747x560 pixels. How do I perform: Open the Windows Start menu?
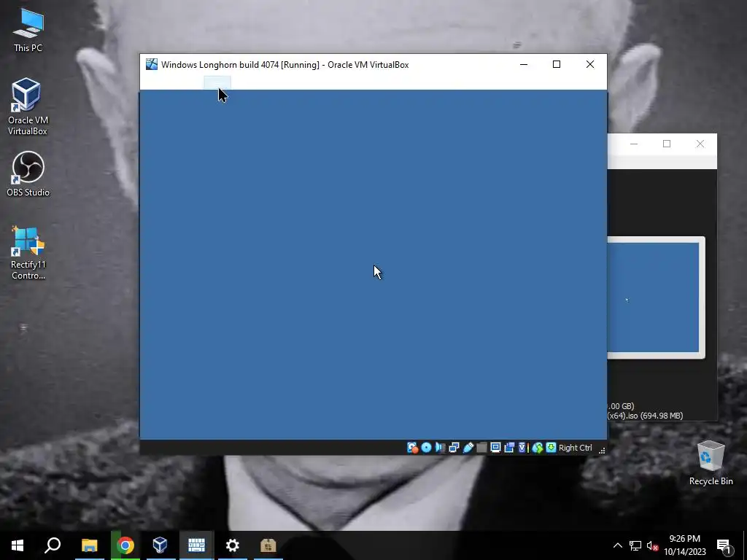tap(18, 545)
